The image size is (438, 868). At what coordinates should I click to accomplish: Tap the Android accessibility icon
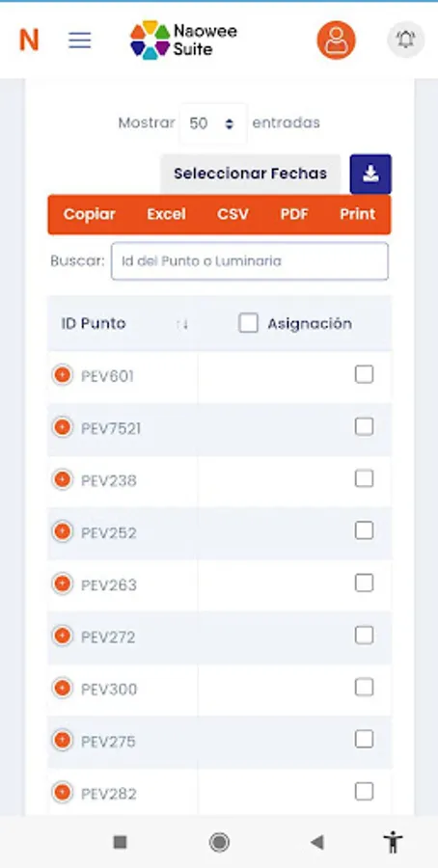[394, 842]
